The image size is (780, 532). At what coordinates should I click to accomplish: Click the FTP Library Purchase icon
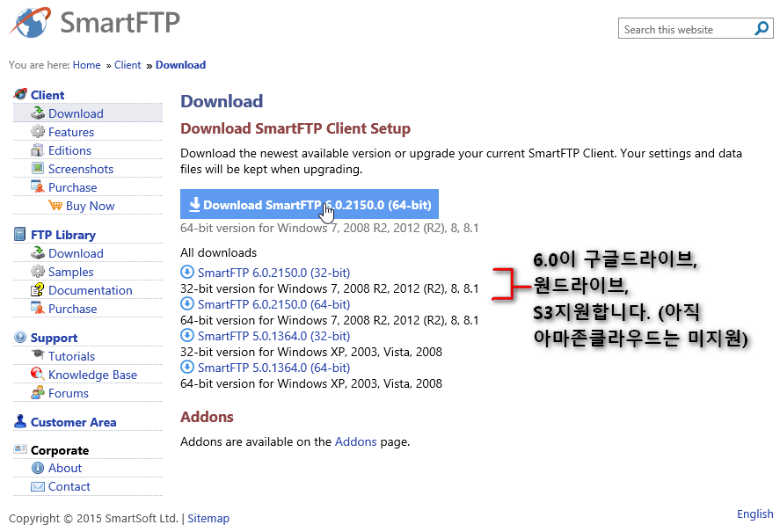[x=38, y=308]
